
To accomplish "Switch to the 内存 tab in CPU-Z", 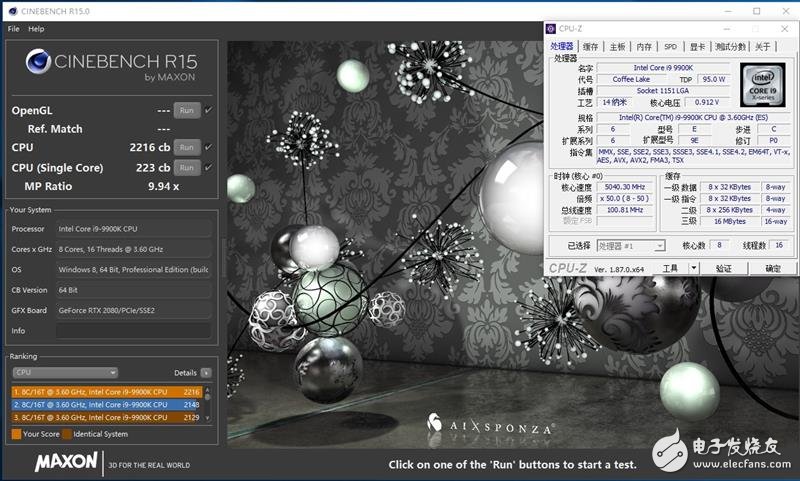I will 644,46.
